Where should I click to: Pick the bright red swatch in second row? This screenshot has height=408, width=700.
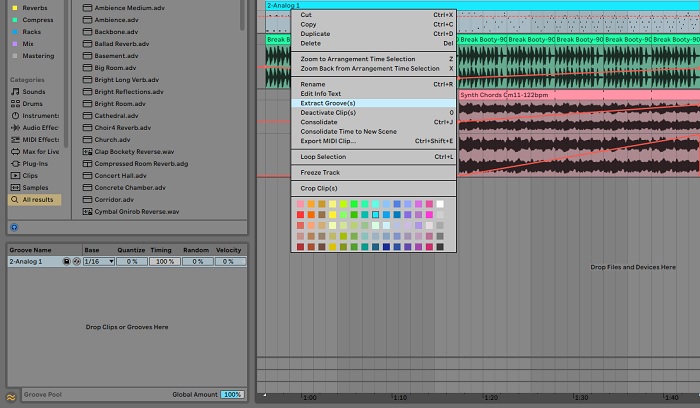tap(300, 215)
